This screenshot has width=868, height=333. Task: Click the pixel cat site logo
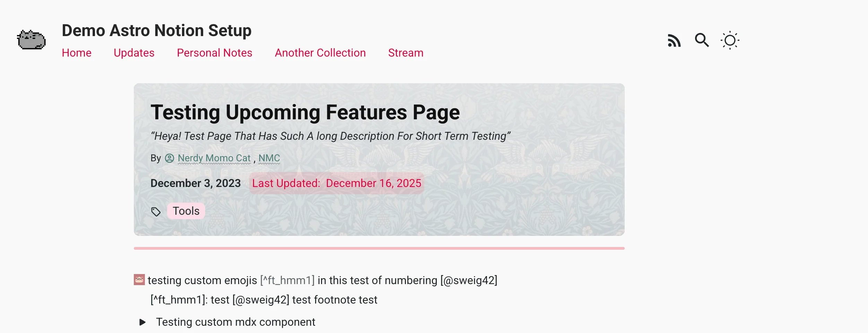click(31, 40)
